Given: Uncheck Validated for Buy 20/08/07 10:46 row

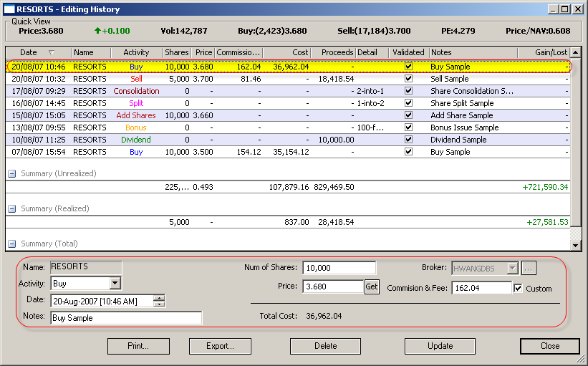Looking at the screenshot, I should 409,67.
